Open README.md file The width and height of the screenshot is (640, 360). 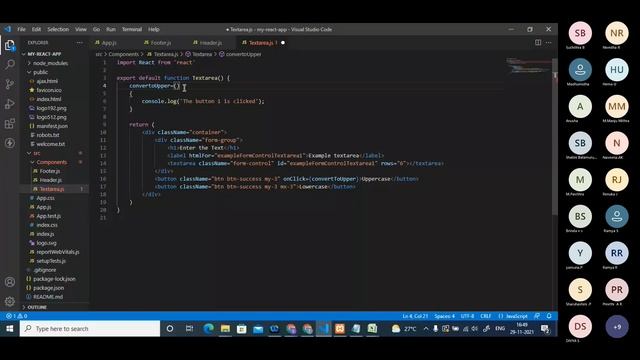click(48, 297)
